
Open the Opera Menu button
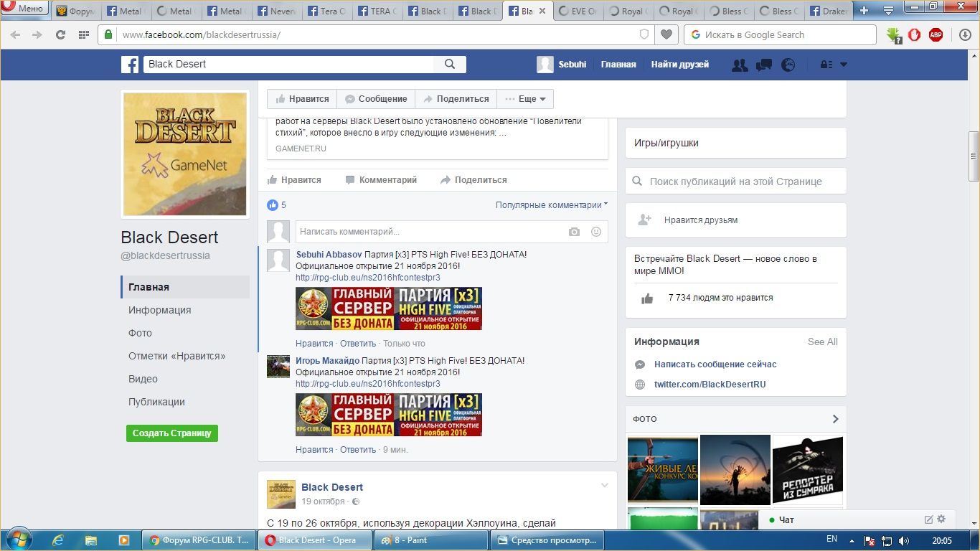coord(25,9)
